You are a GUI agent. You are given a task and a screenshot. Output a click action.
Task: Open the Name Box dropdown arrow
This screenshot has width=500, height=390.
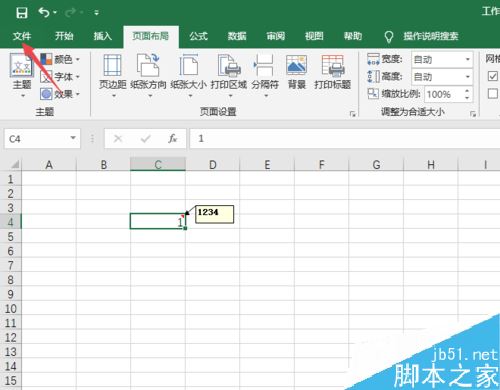pos(73,138)
